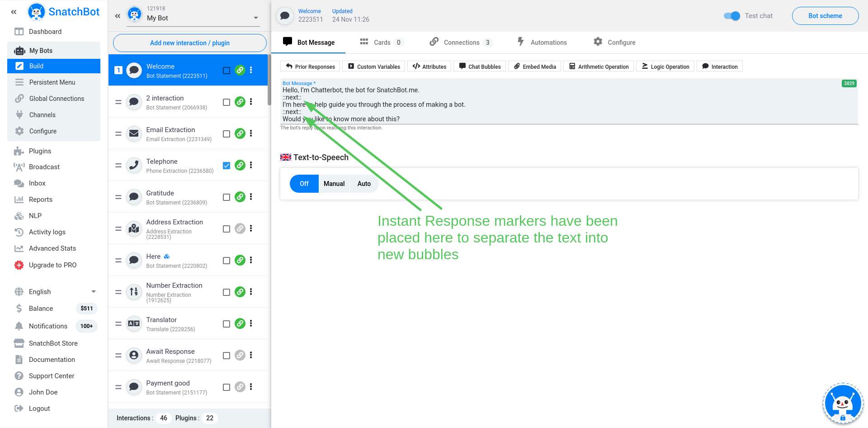Open the Telephone three-dot menu
This screenshot has width=868, height=428.
[x=251, y=165]
